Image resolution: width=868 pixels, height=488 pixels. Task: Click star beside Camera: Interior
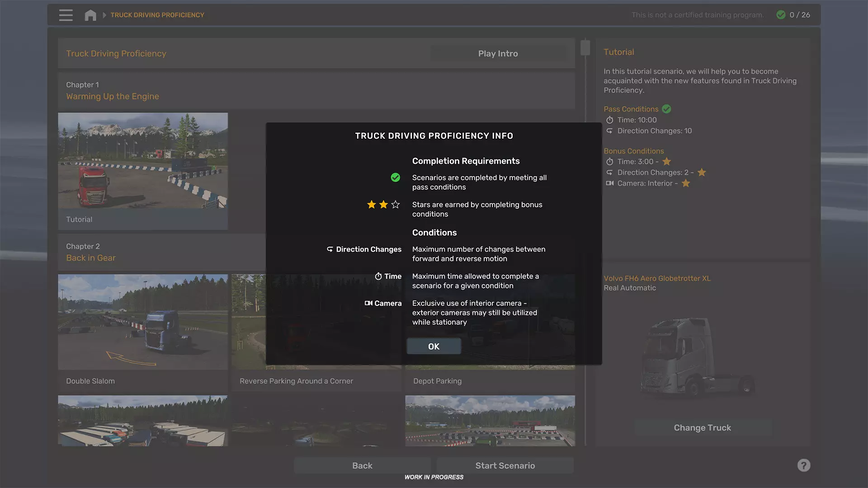pyautogui.click(x=686, y=183)
